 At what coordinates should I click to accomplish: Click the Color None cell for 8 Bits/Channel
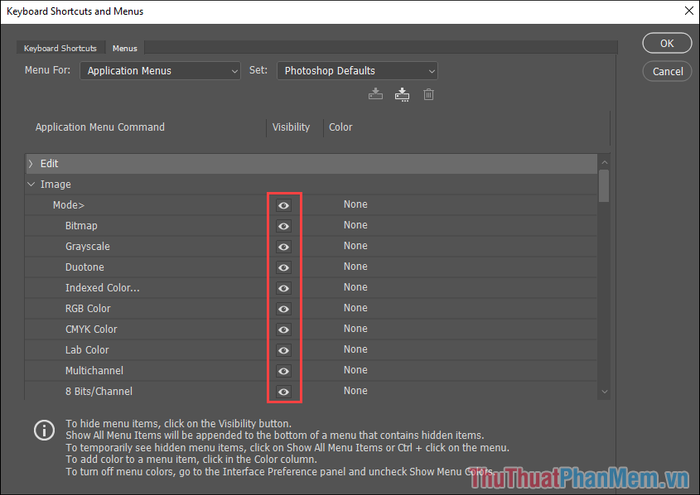pos(355,391)
